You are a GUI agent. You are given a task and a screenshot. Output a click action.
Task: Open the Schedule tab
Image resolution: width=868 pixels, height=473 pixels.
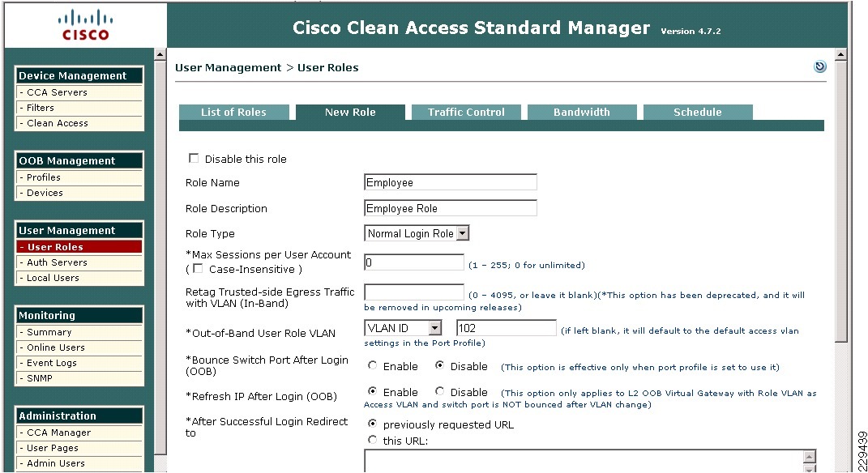click(697, 113)
